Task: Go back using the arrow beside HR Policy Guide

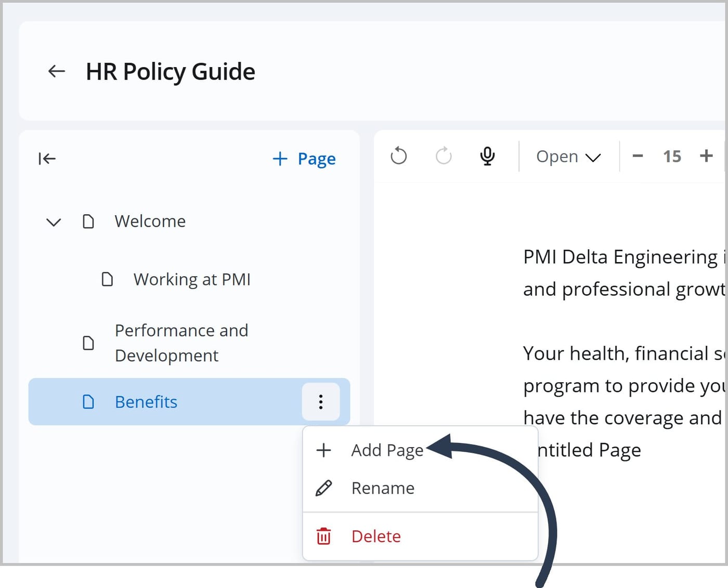Action: (56, 71)
